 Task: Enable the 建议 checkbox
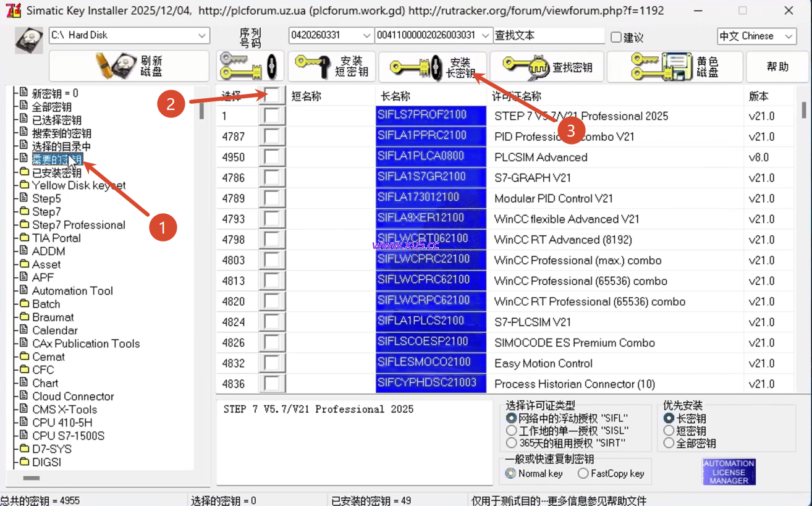pos(615,35)
